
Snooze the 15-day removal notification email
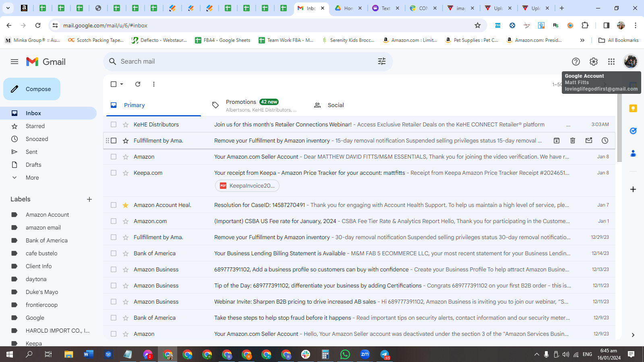pos(605,141)
